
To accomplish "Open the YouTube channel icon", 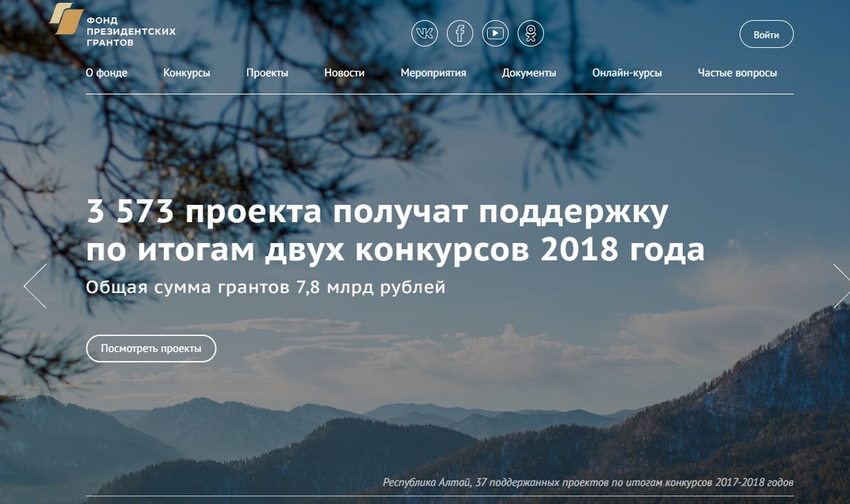I will [x=495, y=33].
